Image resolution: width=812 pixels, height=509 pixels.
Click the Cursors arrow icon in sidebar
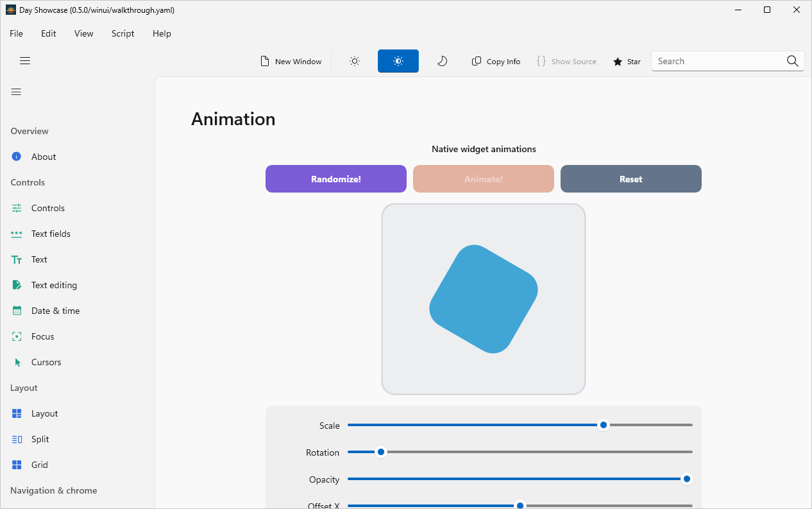[17, 362]
